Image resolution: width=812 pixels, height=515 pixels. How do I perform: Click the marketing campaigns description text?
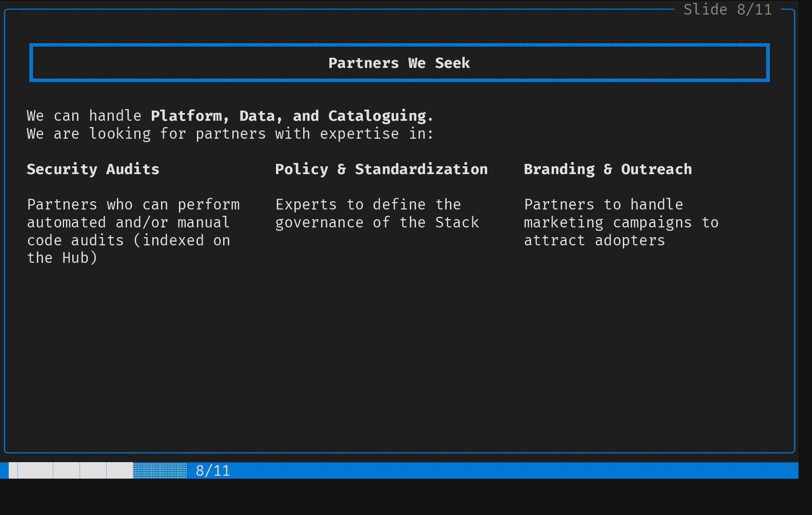coord(621,222)
